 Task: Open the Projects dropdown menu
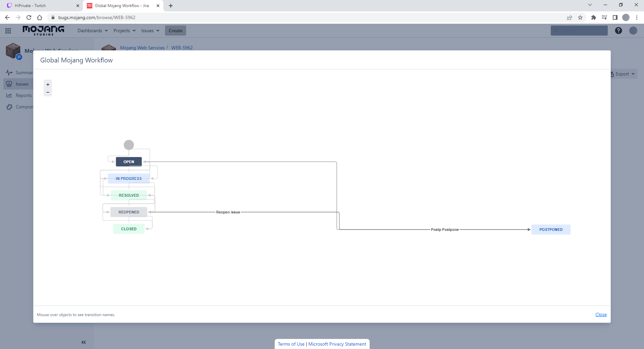[124, 31]
